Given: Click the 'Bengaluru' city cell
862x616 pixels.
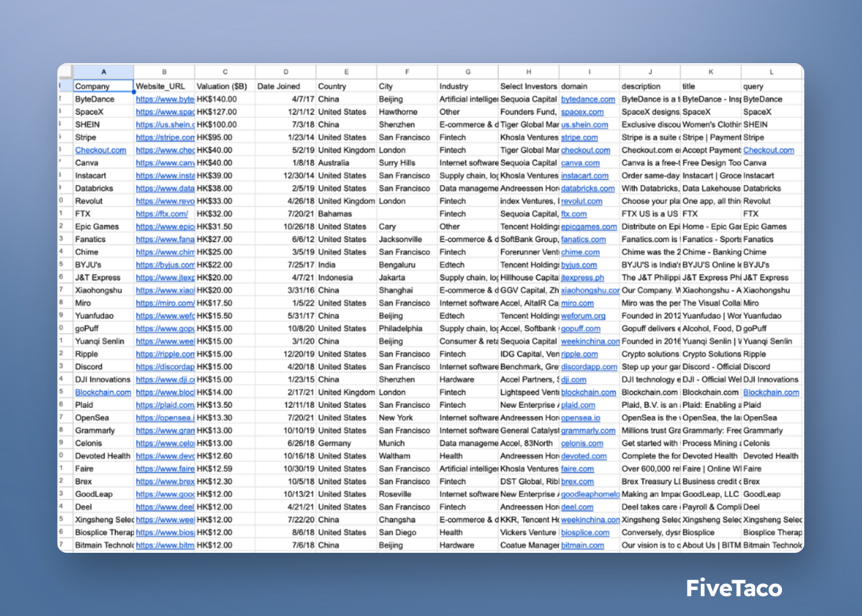Looking at the screenshot, I should point(407,265).
